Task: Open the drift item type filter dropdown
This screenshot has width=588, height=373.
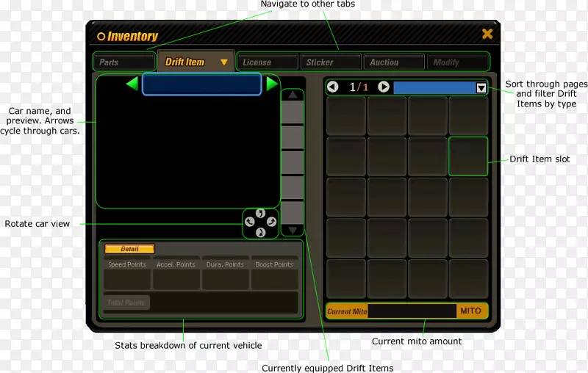Action: pos(481,87)
